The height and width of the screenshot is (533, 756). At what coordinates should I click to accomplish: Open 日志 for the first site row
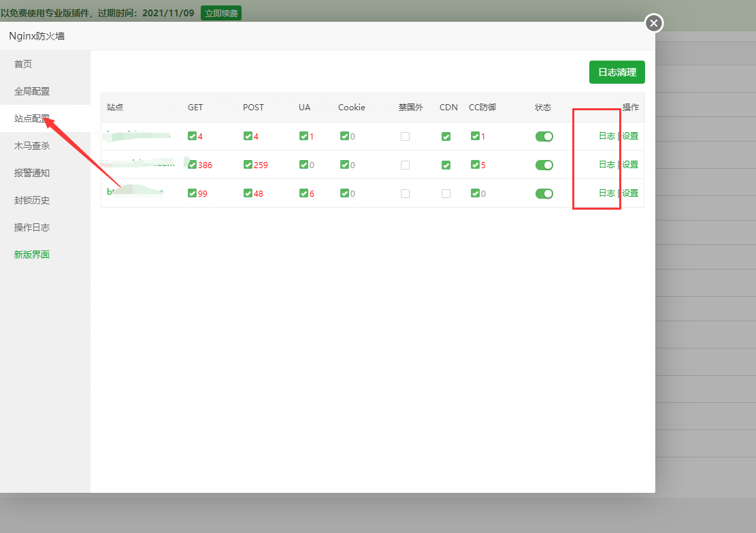pyautogui.click(x=606, y=136)
